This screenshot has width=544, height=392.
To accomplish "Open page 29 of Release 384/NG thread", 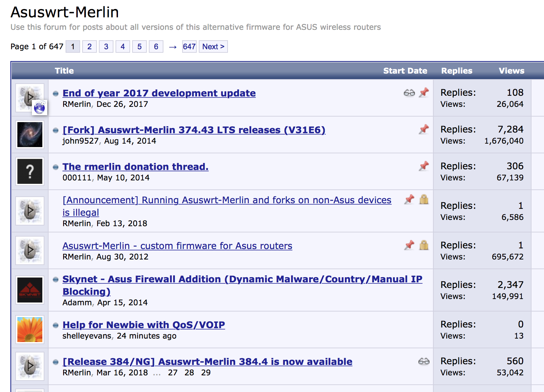I will click(x=206, y=373).
